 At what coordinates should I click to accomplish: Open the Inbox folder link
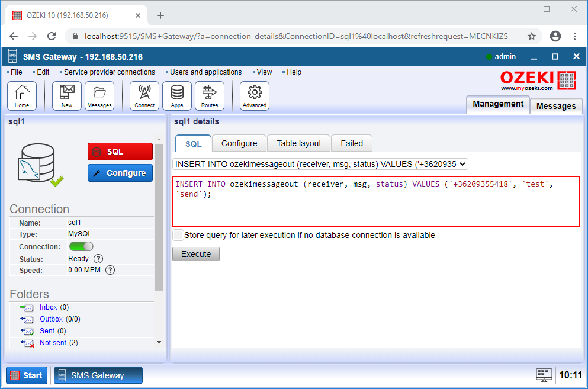tap(49, 307)
